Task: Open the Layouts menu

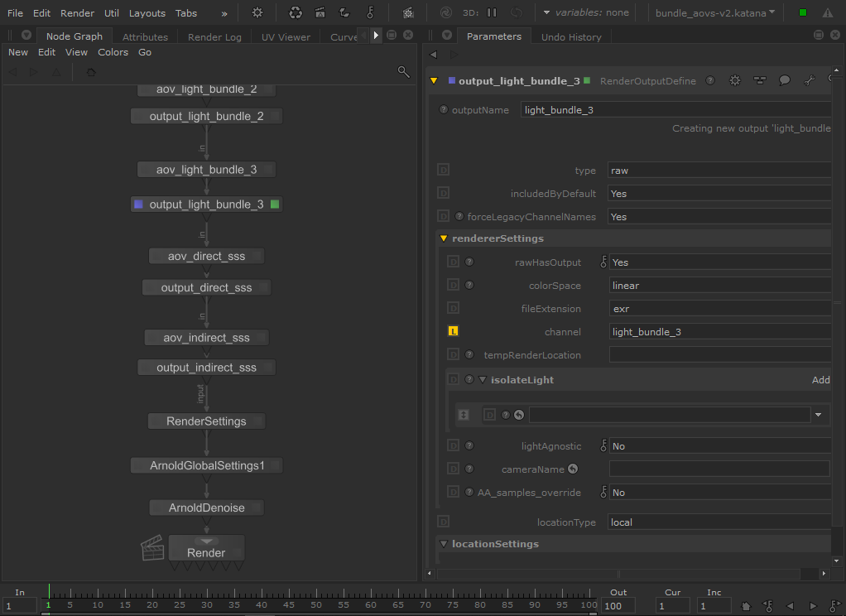Action: (x=147, y=13)
